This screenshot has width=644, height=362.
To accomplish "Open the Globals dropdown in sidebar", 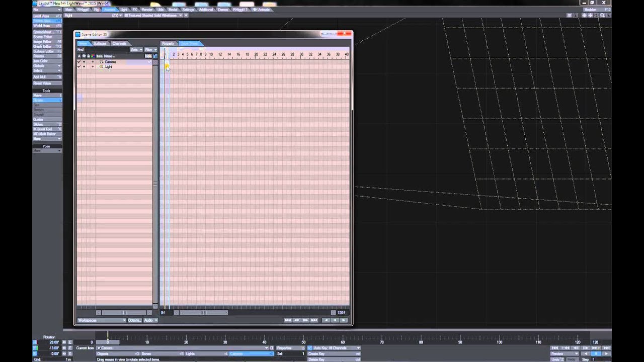I will 47,66.
